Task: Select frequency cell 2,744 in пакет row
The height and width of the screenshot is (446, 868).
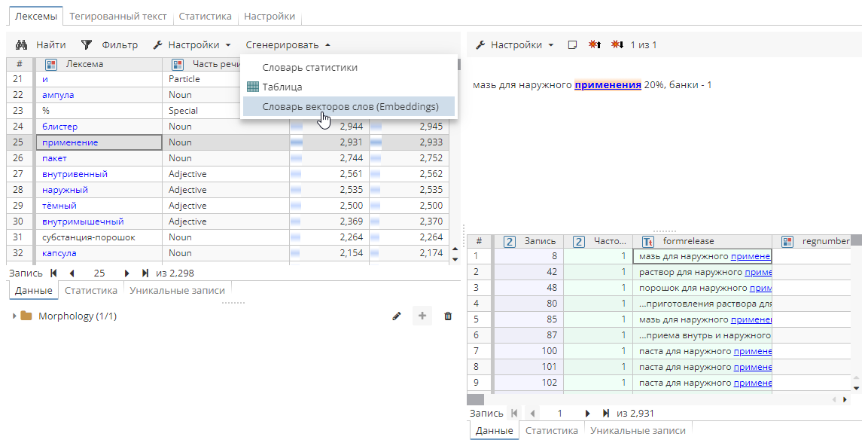Action: [329, 158]
